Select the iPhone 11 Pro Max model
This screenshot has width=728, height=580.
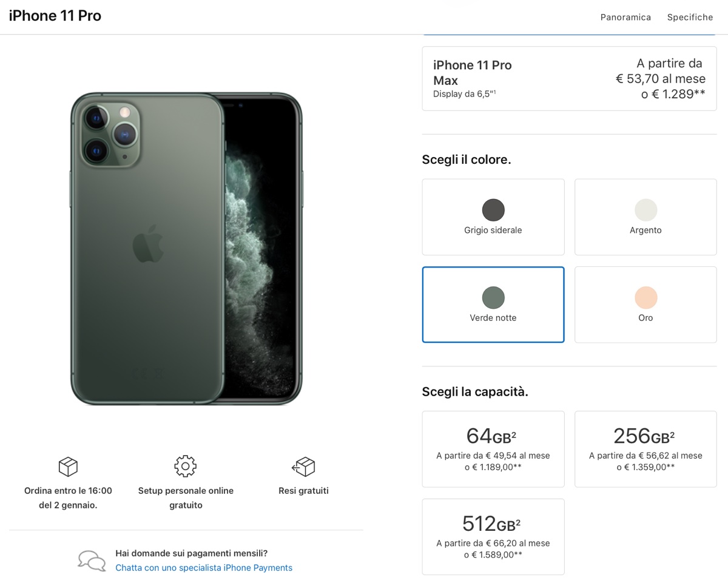point(569,79)
